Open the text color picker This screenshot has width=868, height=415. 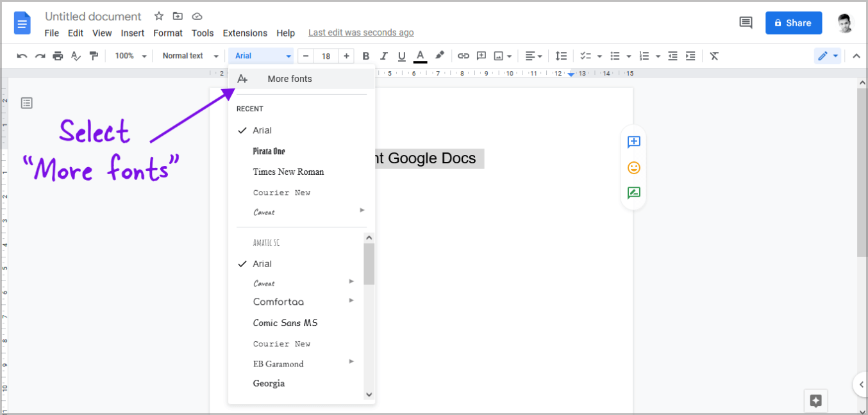[x=421, y=56]
